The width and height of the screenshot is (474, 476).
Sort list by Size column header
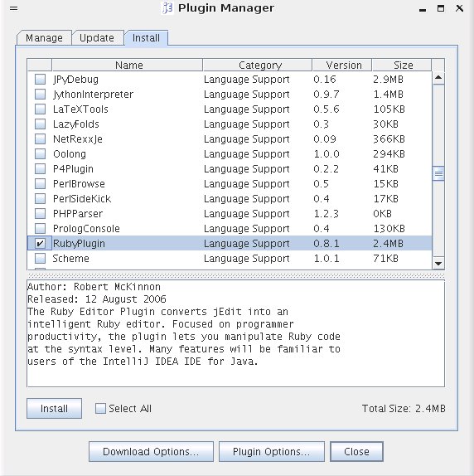click(x=402, y=65)
